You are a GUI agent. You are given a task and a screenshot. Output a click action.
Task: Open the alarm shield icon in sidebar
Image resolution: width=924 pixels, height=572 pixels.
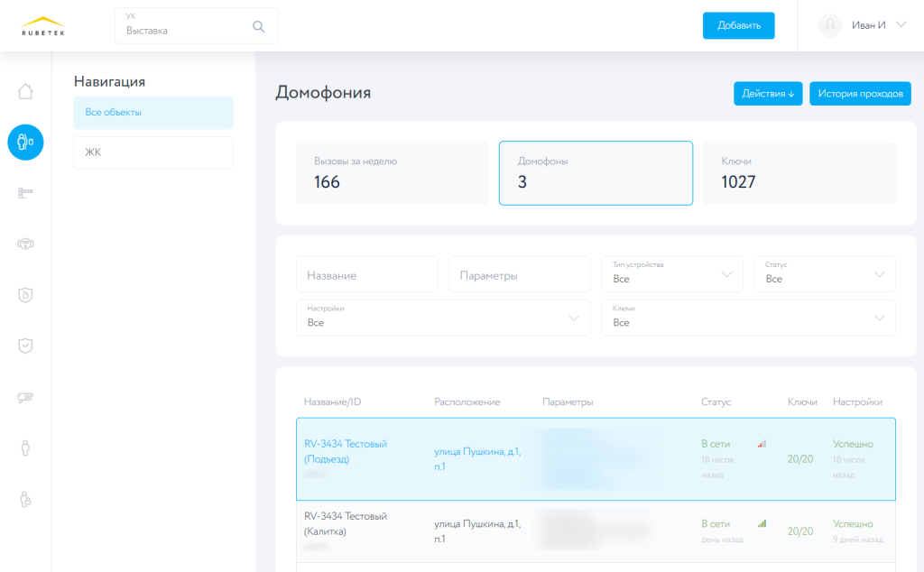pyautogui.click(x=25, y=294)
